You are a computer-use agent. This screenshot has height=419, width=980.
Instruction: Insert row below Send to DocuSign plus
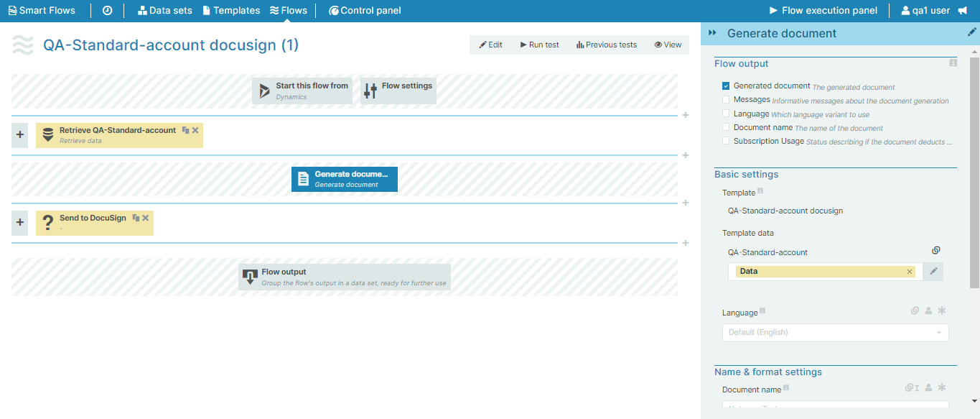(686, 243)
